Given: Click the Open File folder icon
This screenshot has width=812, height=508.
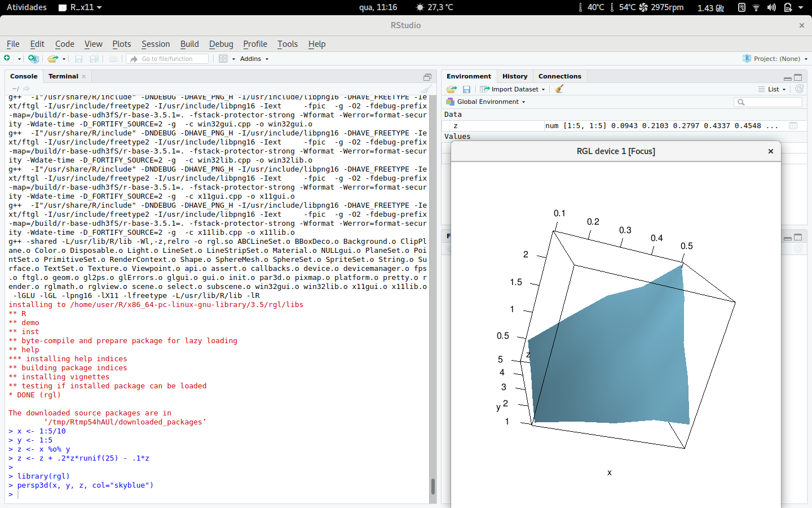Looking at the screenshot, I should coord(52,59).
